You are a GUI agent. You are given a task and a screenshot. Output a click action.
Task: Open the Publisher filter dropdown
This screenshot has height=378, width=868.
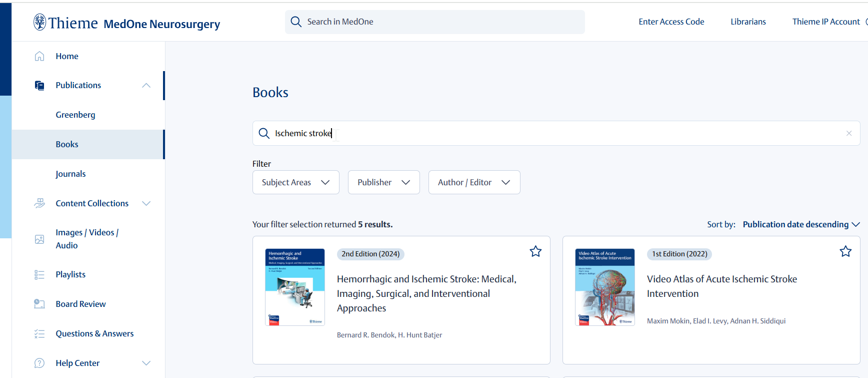[384, 182]
